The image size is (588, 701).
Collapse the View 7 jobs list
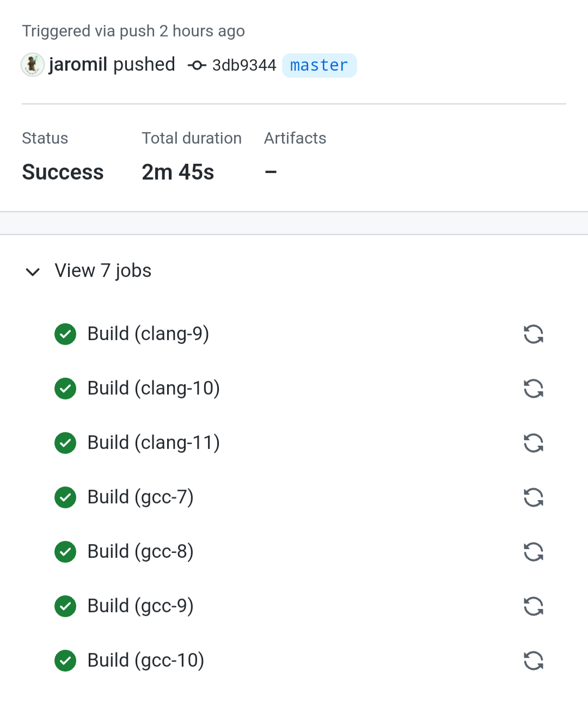click(33, 272)
